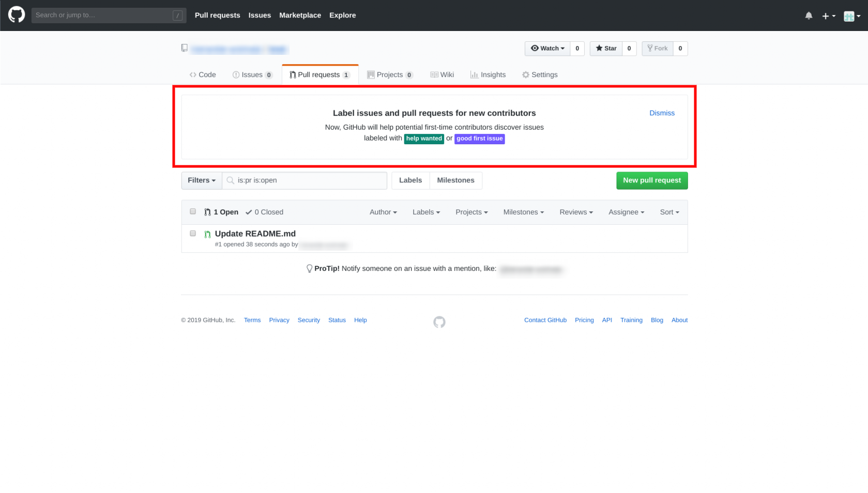Show 0 Closed pull requests

coord(264,212)
